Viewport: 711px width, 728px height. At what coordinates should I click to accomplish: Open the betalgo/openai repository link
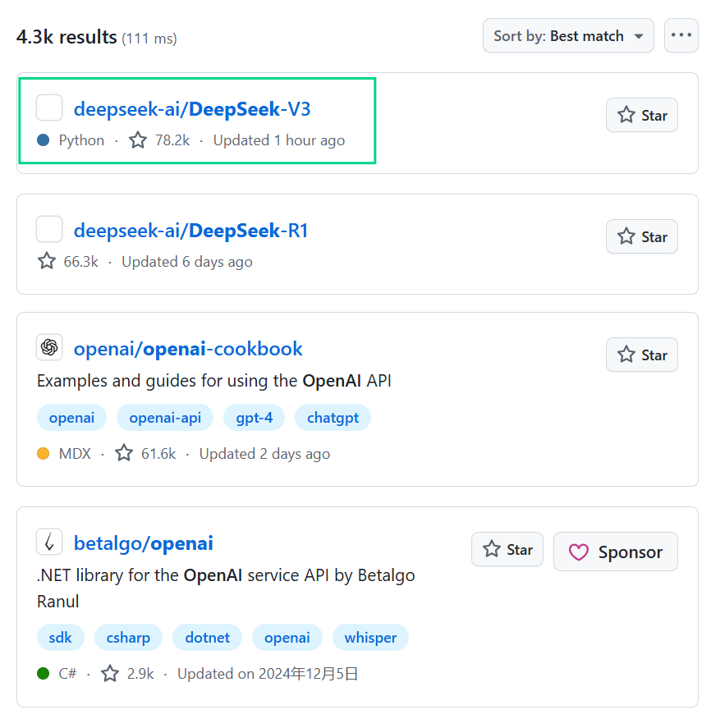[144, 543]
